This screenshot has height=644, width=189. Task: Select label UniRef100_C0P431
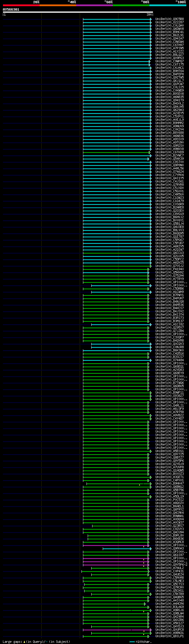[x=170, y=571]
